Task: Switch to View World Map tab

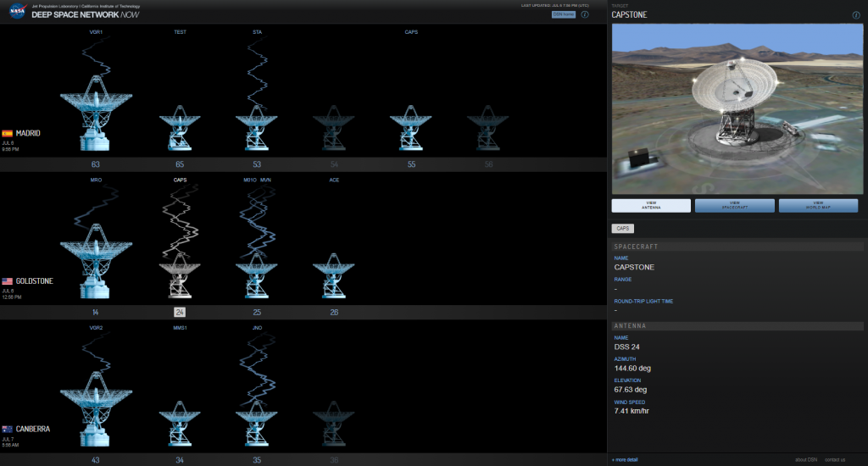Action: (x=818, y=205)
